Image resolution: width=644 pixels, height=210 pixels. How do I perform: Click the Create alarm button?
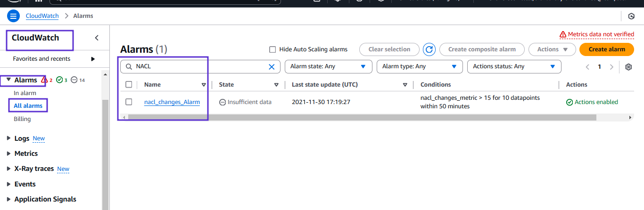(607, 49)
